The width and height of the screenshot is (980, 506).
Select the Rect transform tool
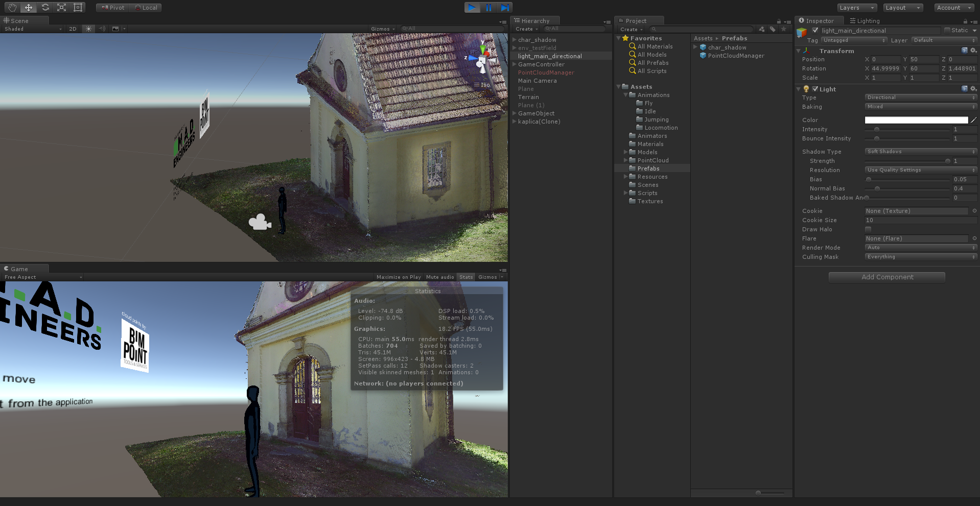pos(78,8)
